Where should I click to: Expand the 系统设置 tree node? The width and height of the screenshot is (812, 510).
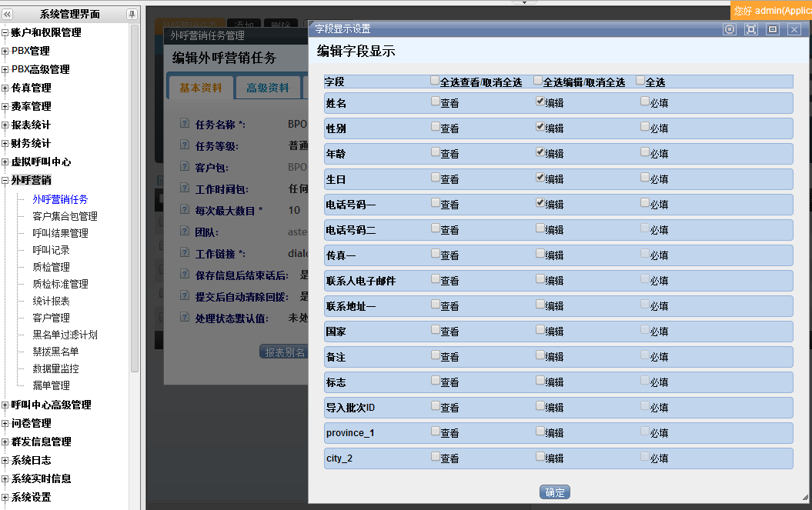pos(5,497)
